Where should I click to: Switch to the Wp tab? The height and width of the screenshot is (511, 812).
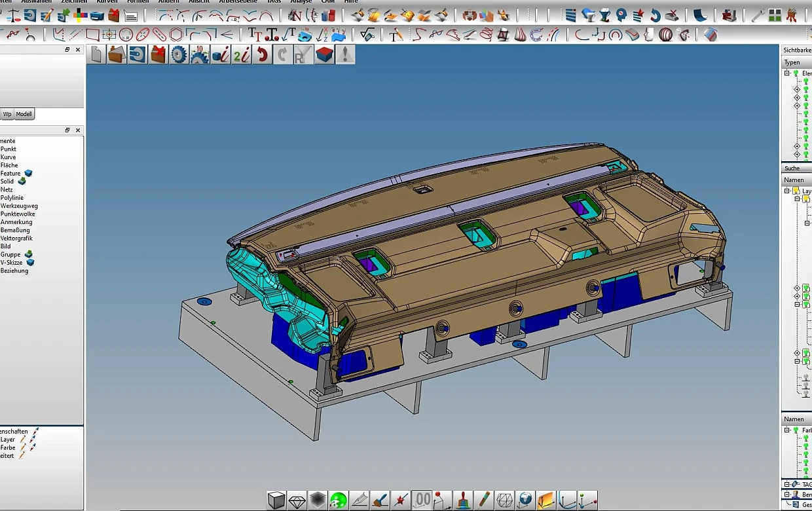[x=7, y=114]
